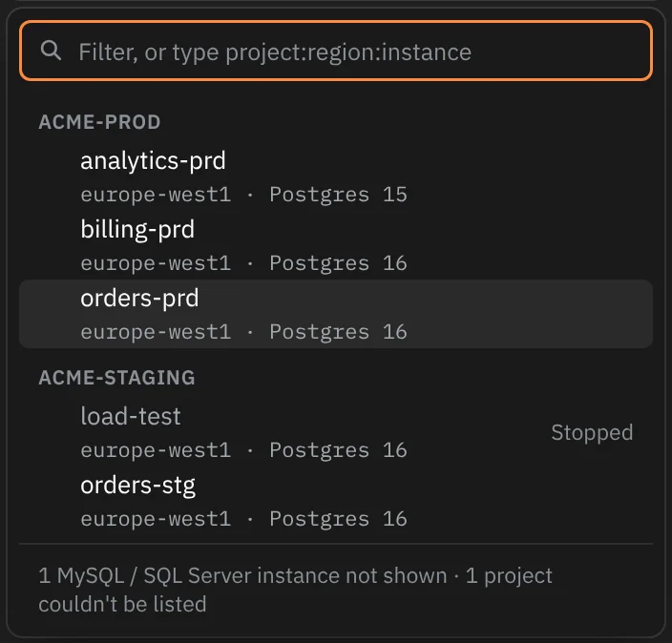
Task: Click the MySQL / SQL Server footer note
Action: 295,590
